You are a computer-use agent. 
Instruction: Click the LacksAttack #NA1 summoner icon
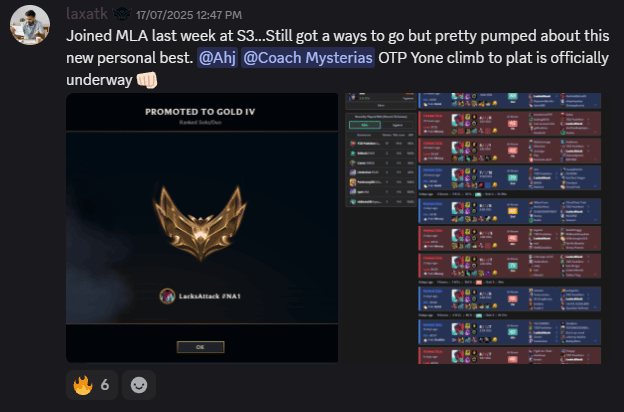[168, 296]
